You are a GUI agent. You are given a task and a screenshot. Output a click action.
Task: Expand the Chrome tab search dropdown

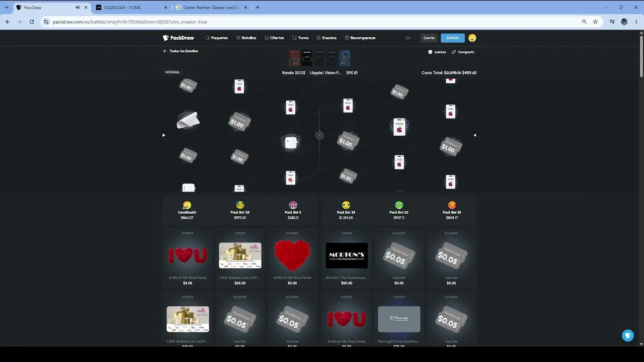click(x=7, y=8)
